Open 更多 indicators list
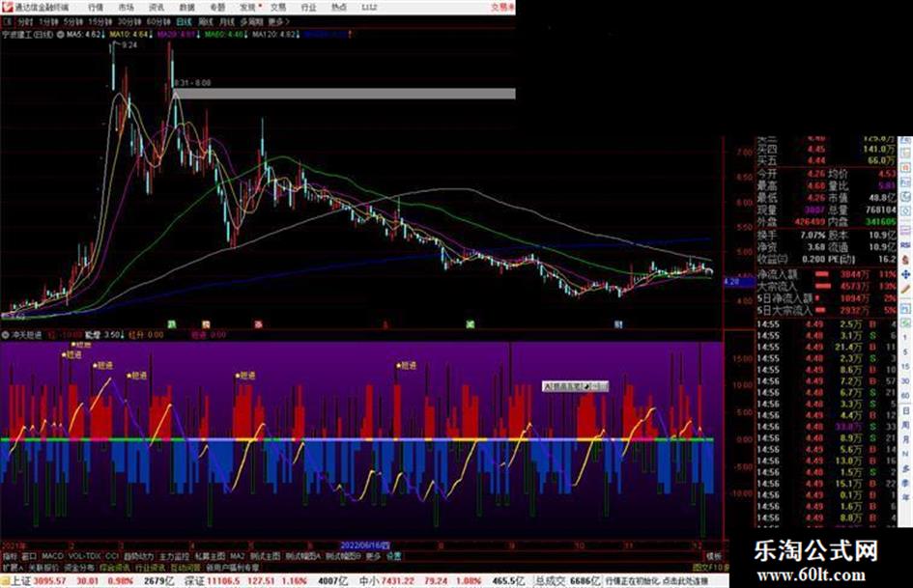Viewport: 913px width, 588px height. coord(373,556)
